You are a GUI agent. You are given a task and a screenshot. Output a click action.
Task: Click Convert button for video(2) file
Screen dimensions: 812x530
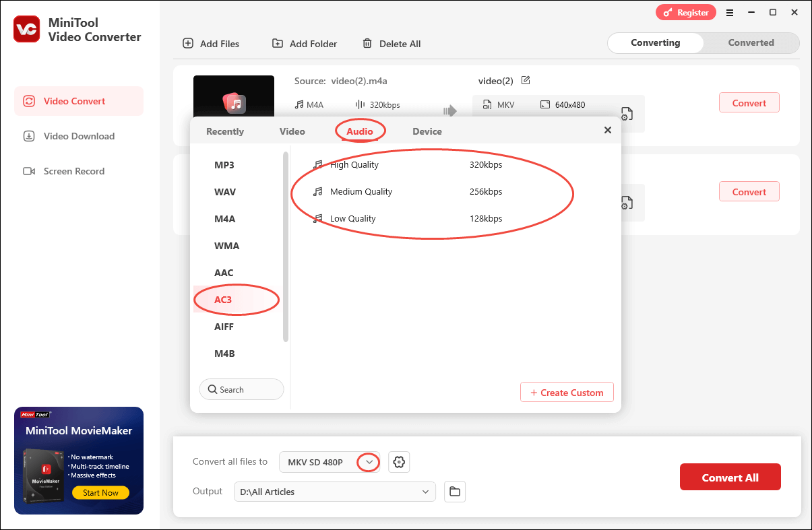(x=749, y=103)
